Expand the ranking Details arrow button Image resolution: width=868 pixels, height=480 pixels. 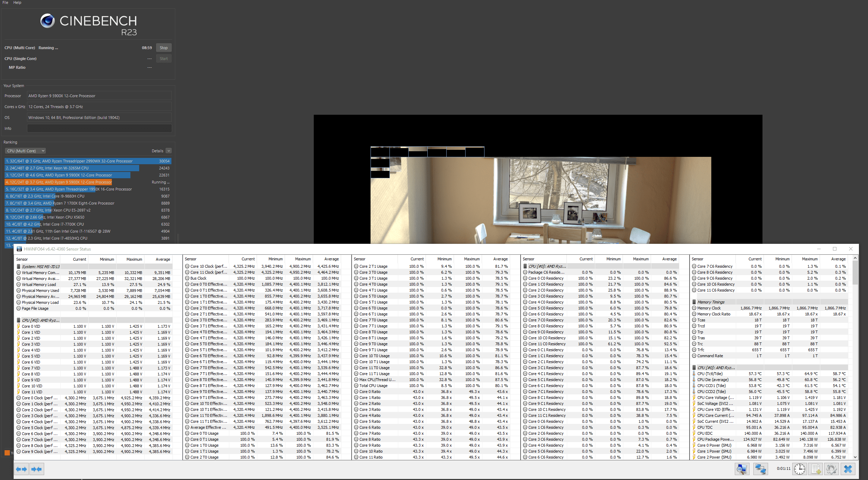[169, 151]
